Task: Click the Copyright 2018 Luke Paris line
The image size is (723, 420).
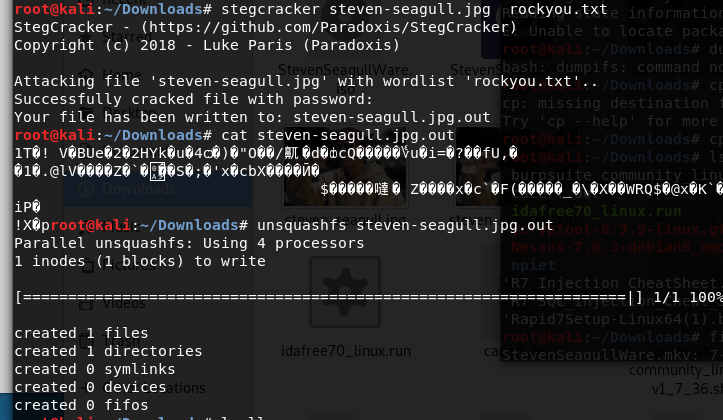Action: point(207,45)
